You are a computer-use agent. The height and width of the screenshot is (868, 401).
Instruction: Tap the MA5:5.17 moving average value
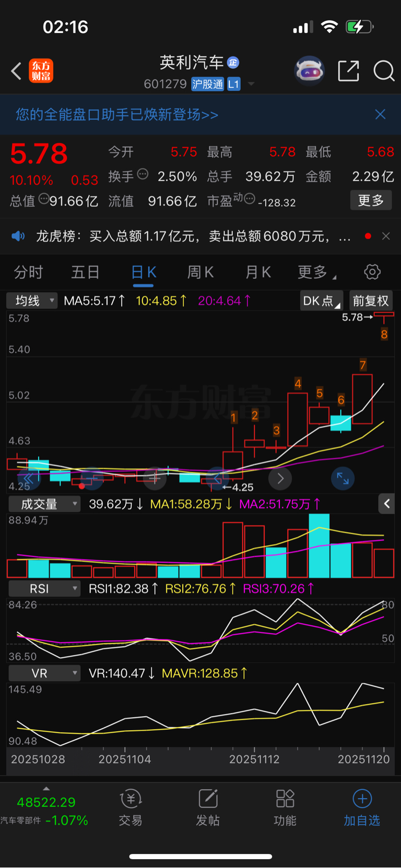tap(95, 301)
